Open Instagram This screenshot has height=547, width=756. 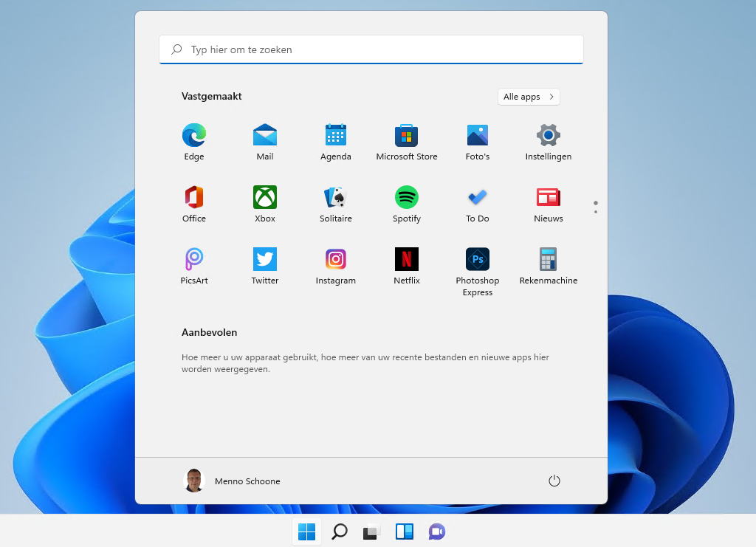[336, 266]
